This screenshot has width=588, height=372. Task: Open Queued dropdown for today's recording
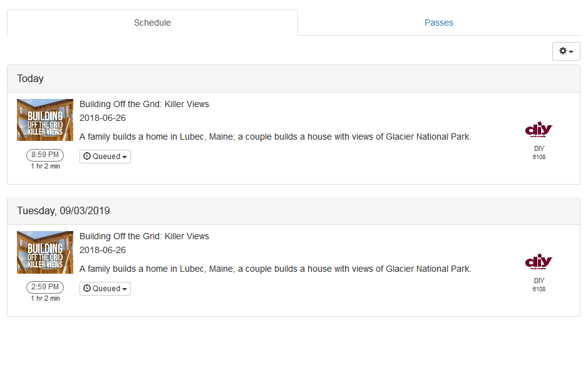pyautogui.click(x=105, y=157)
